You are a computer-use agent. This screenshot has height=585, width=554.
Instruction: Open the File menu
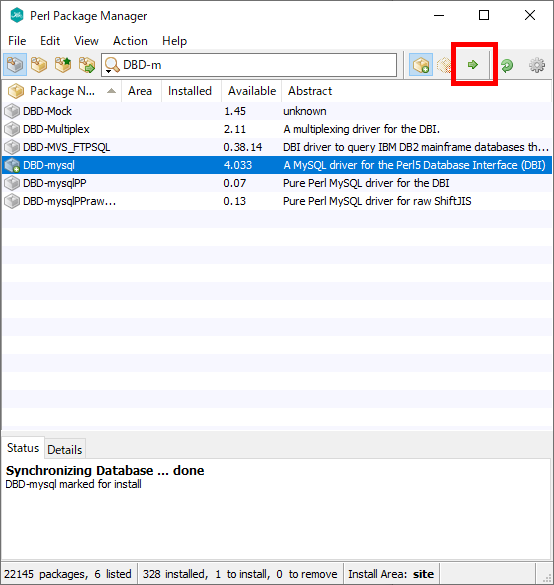(17, 41)
